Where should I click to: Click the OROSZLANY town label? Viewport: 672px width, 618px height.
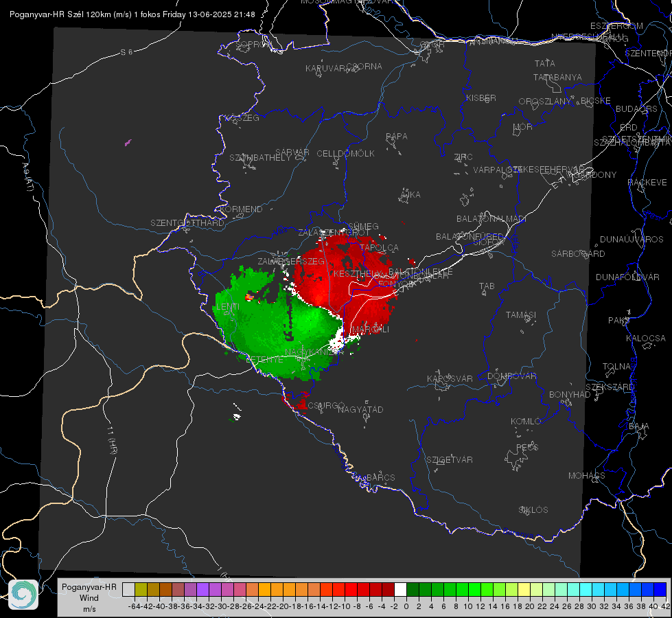click(x=545, y=101)
